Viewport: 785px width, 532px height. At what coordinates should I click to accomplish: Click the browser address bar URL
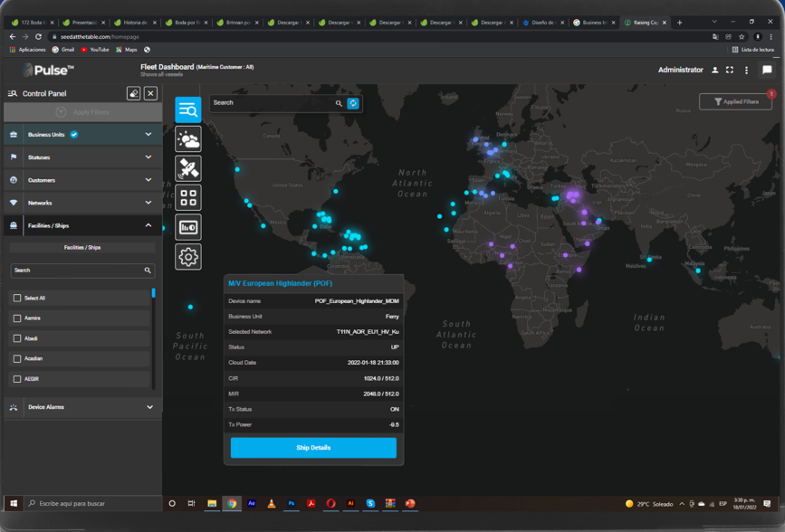[x=100, y=36]
